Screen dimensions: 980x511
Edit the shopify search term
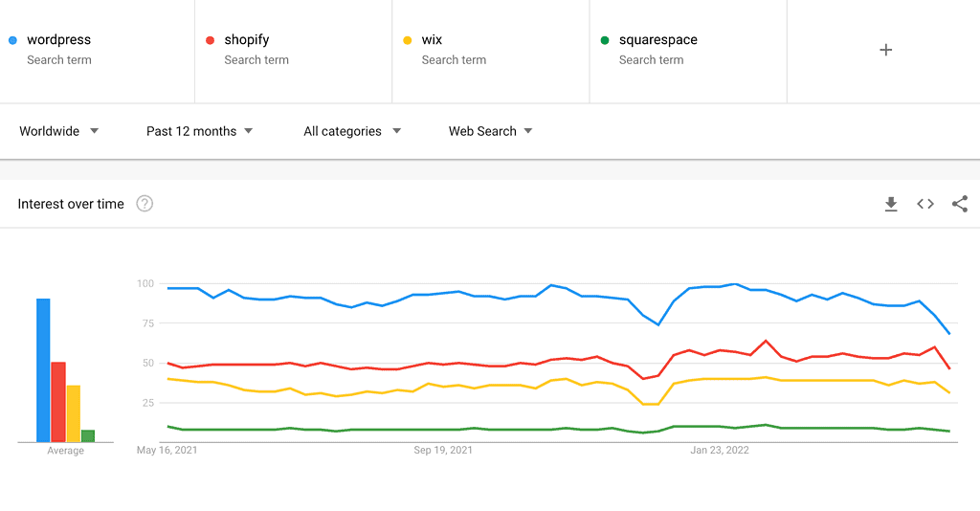(x=247, y=40)
